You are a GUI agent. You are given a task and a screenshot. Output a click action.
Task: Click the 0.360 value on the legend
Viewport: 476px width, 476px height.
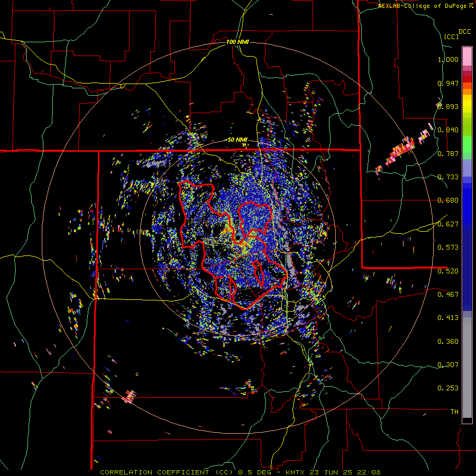point(448,342)
